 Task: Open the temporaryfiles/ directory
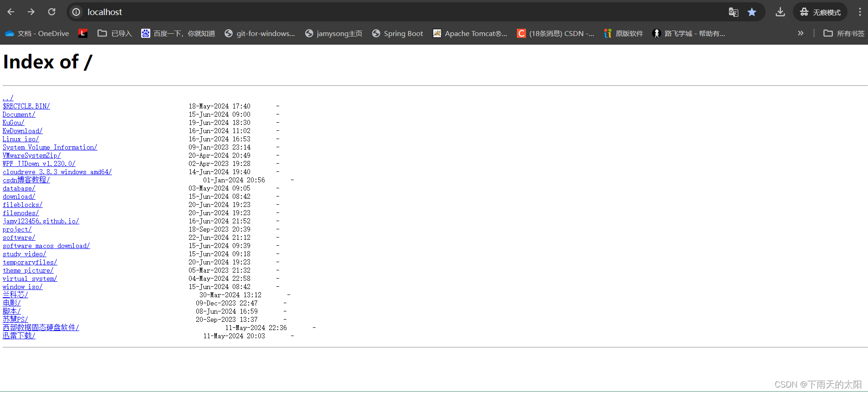(30, 262)
